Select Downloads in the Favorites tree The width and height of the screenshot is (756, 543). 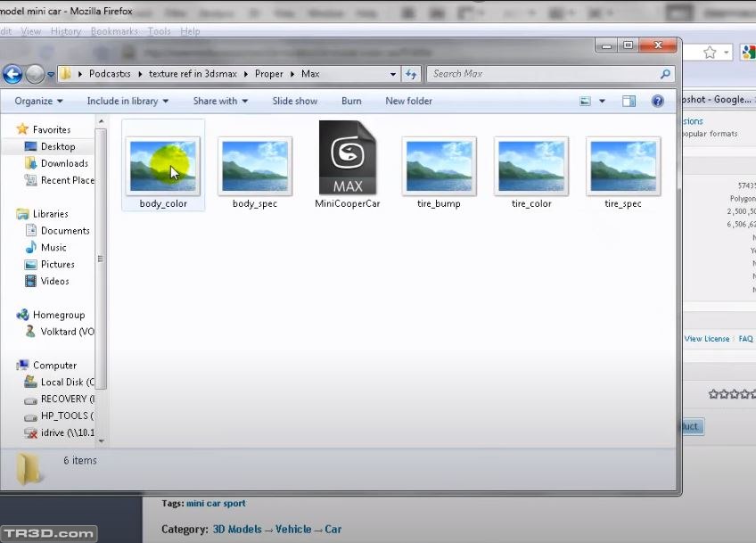coord(64,163)
